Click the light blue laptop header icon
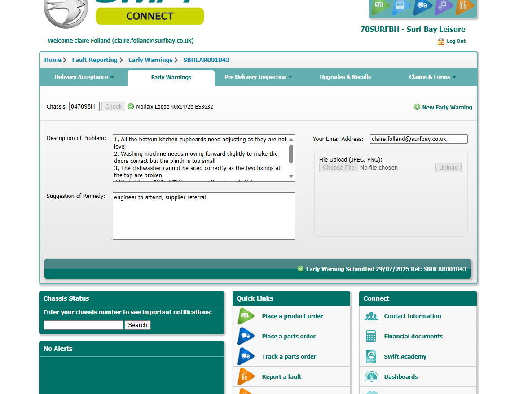 click(x=401, y=7)
